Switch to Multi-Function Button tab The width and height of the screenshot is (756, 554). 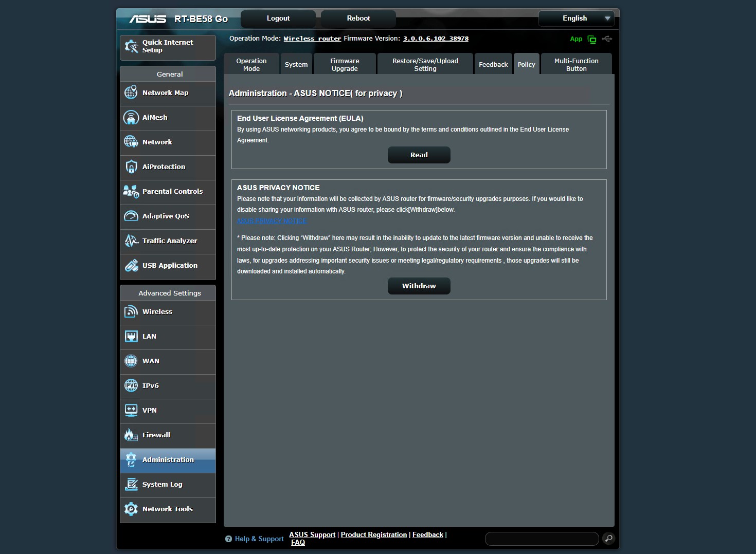pos(577,64)
